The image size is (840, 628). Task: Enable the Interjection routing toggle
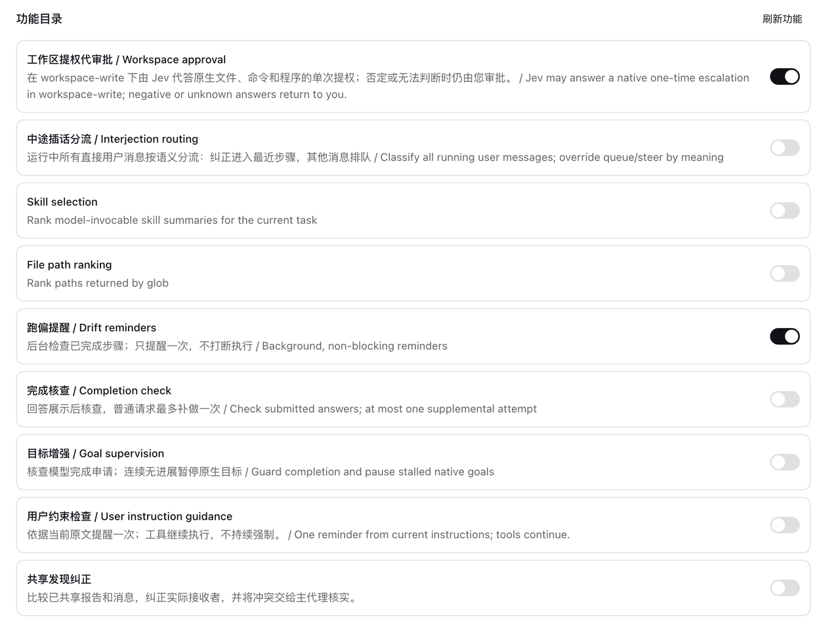pos(784,148)
